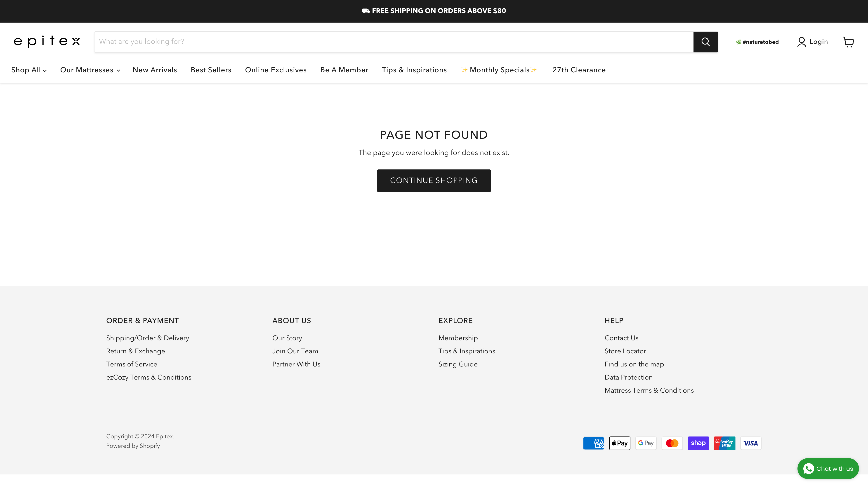Click the Google Pay payment icon
868x488 pixels.
point(646,443)
